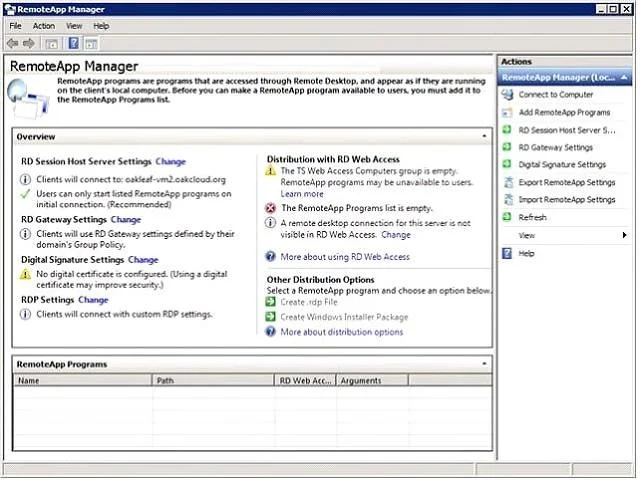Click the Export RemoteApp Settings icon

pos(508,182)
